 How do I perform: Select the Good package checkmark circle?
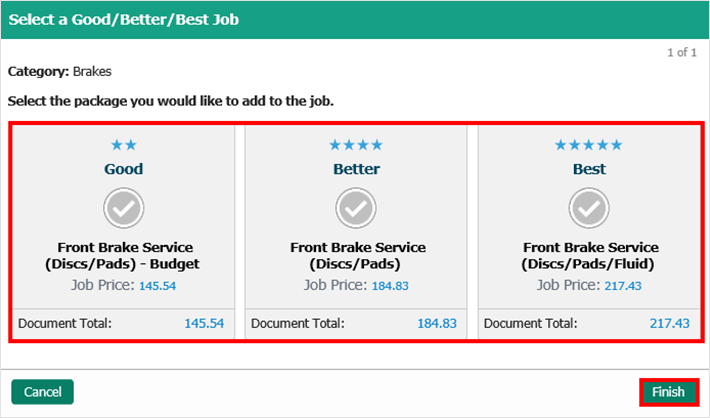[x=124, y=208]
